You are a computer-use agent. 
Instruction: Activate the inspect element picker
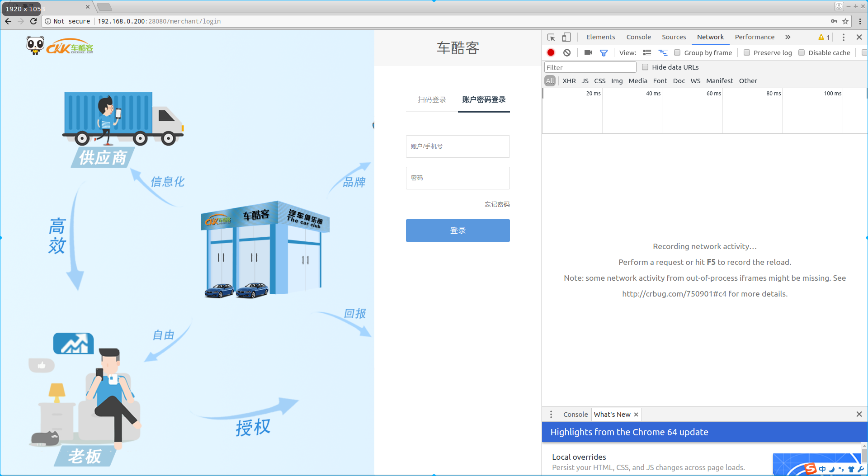pyautogui.click(x=551, y=37)
